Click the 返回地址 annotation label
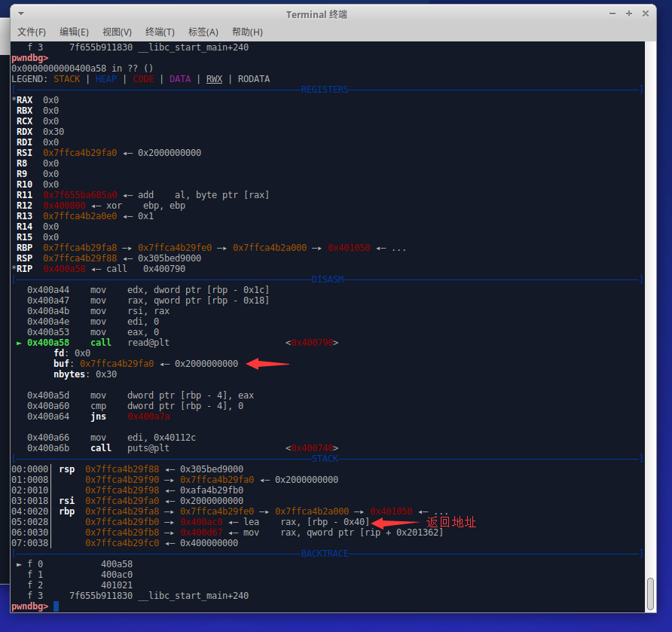The width and height of the screenshot is (672, 632). click(451, 522)
